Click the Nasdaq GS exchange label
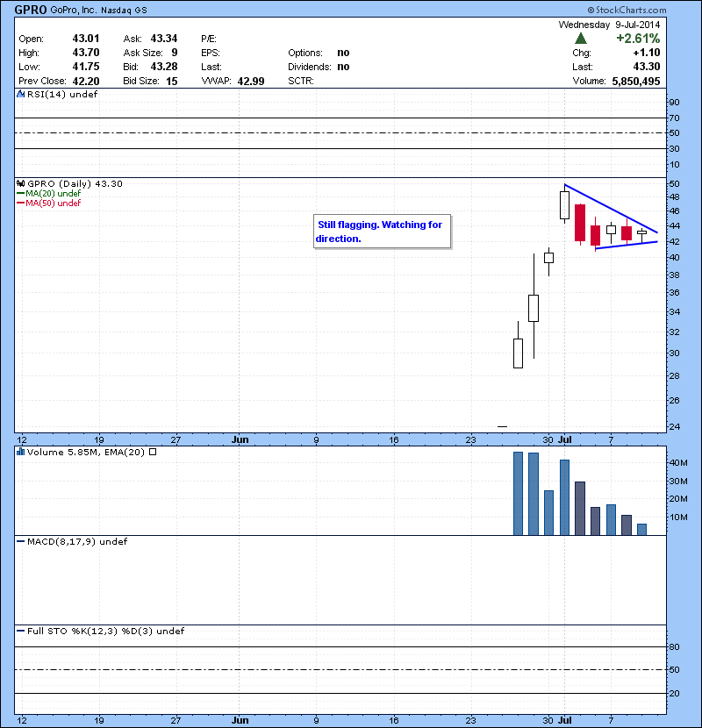The width and height of the screenshot is (702, 728). 124,11
